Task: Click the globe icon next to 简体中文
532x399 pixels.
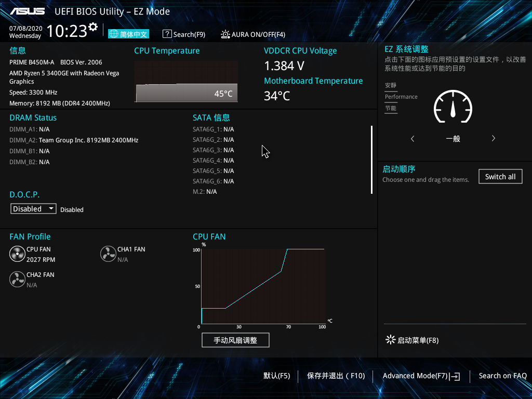Action: coord(113,34)
